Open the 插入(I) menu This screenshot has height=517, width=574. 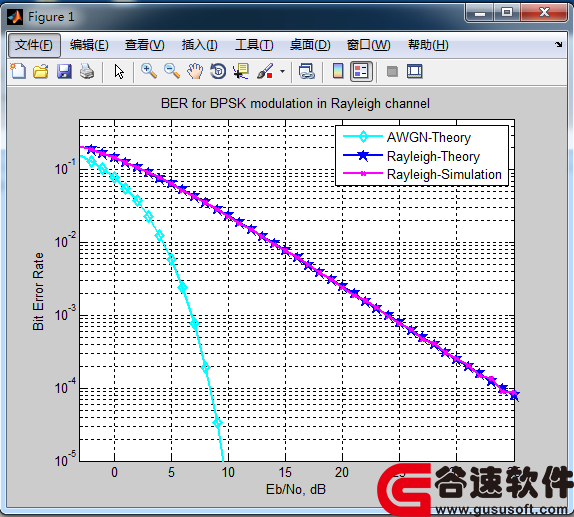[200, 45]
